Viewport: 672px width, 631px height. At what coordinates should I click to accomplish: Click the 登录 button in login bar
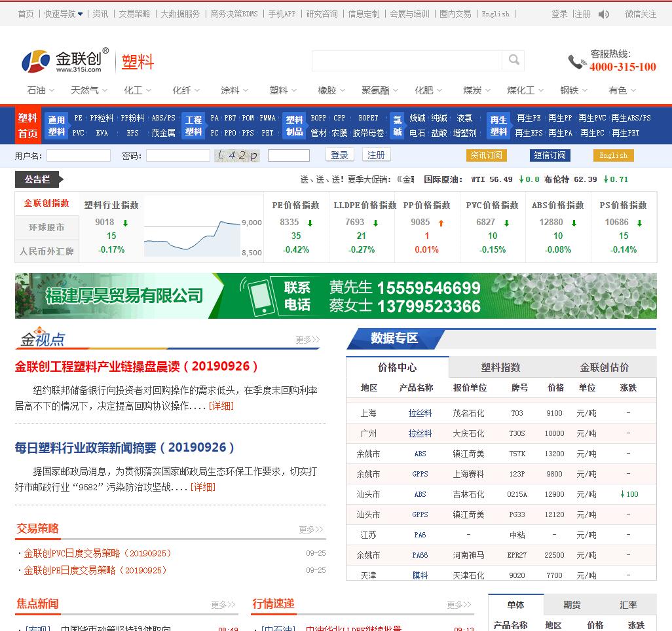click(339, 155)
